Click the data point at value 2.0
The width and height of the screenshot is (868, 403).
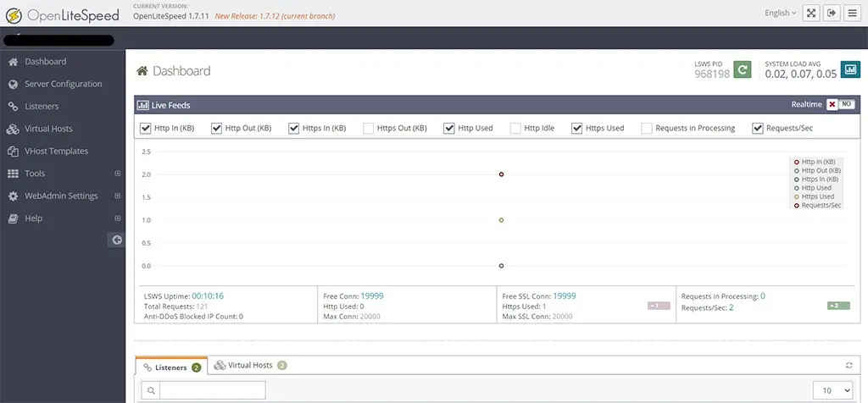[x=501, y=174]
